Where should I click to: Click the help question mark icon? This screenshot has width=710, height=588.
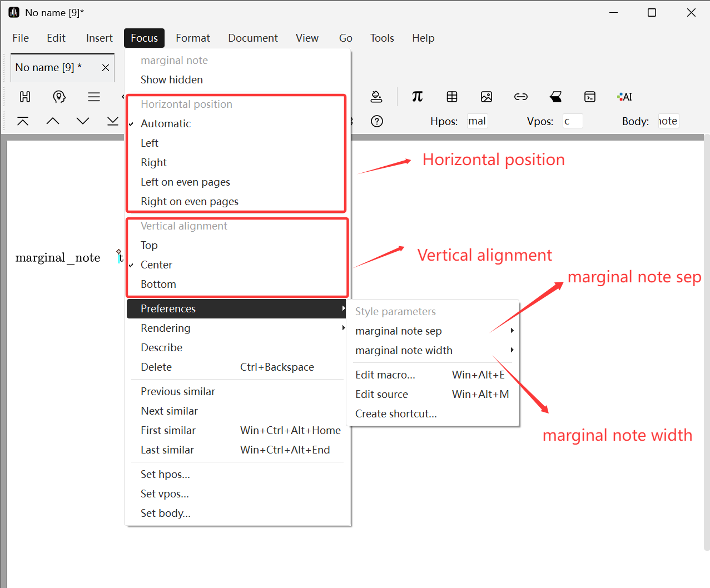coord(377,121)
